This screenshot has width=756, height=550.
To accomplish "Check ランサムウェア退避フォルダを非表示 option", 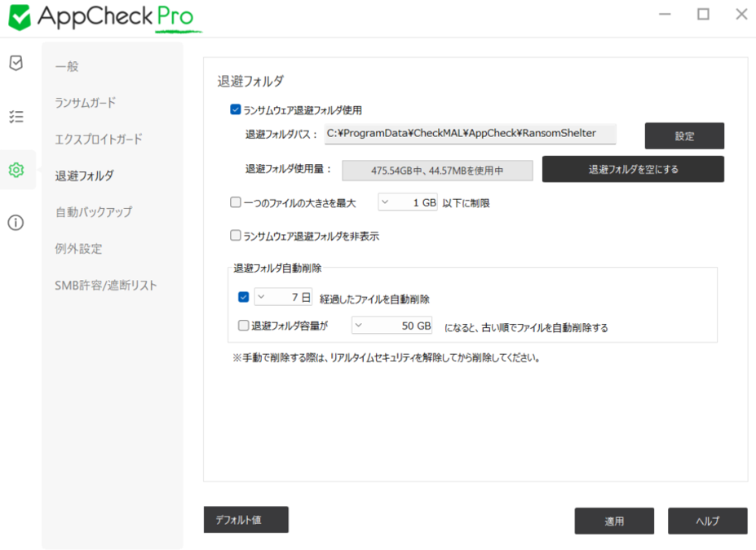I will [236, 237].
